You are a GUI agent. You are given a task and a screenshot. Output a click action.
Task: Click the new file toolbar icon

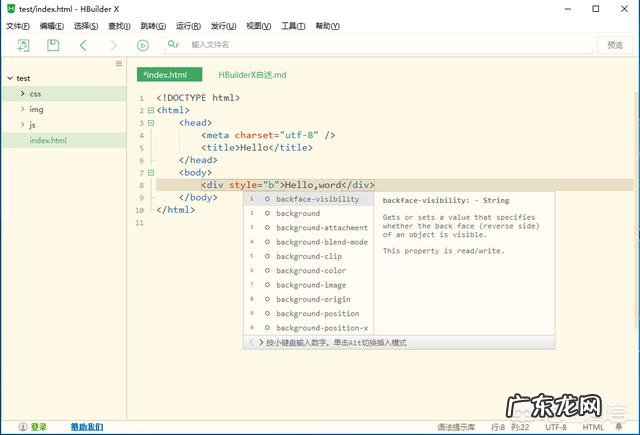[22, 45]
